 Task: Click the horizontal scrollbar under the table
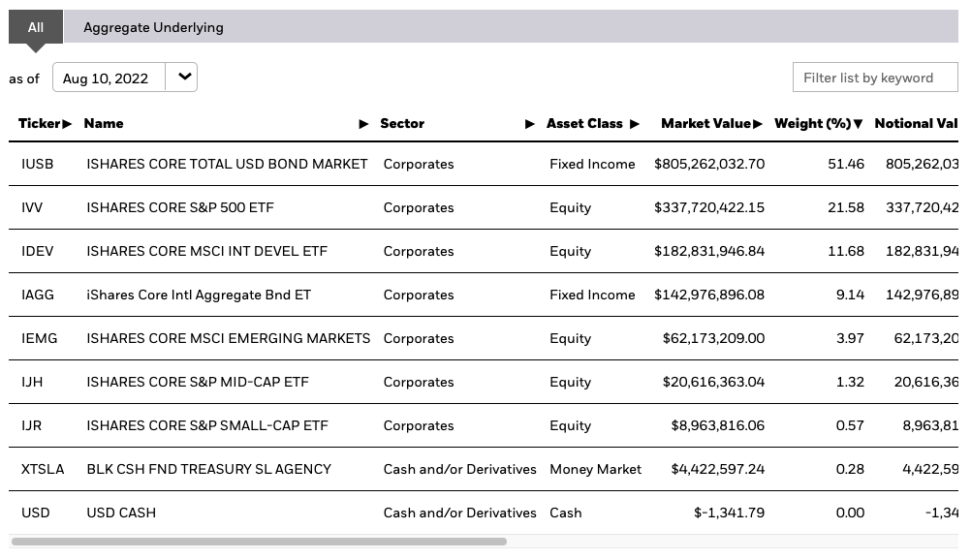click(259, 542)
